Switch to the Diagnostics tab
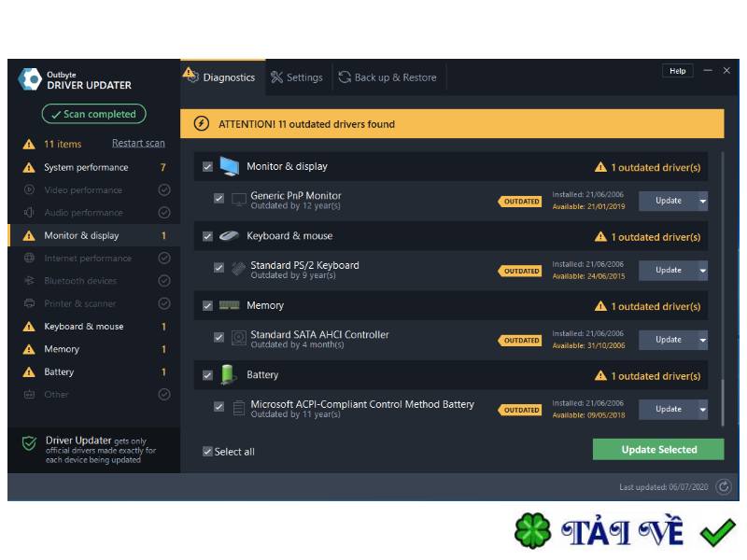747x560 pixels. 222,77
